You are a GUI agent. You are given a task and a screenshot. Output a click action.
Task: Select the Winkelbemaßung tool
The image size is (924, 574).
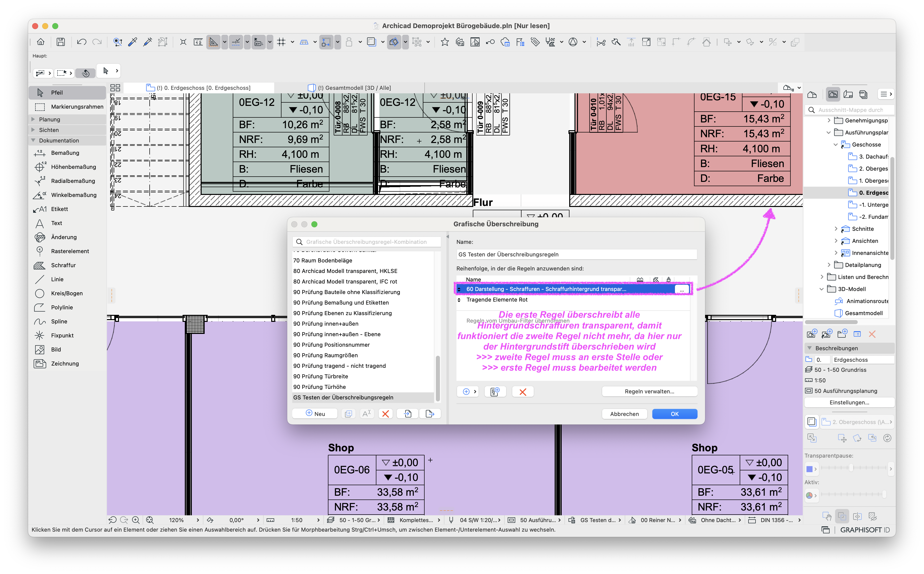[x=68, y=195]
